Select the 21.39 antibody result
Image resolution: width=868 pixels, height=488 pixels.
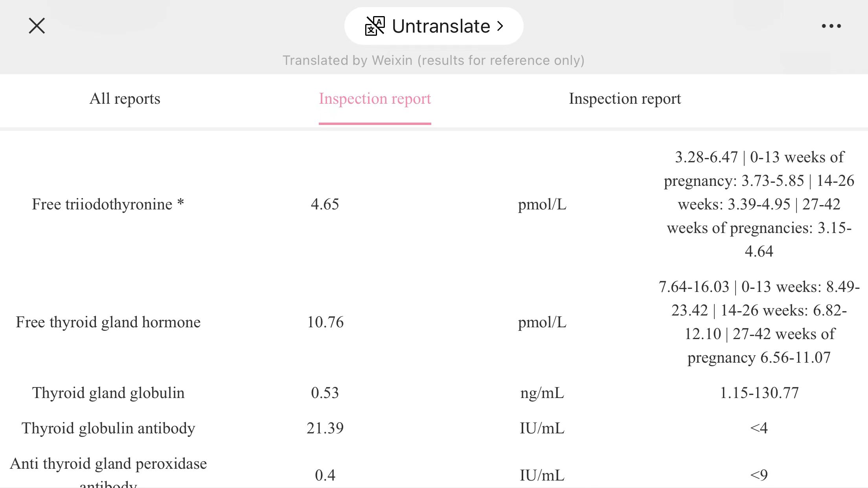click(325, 428)
